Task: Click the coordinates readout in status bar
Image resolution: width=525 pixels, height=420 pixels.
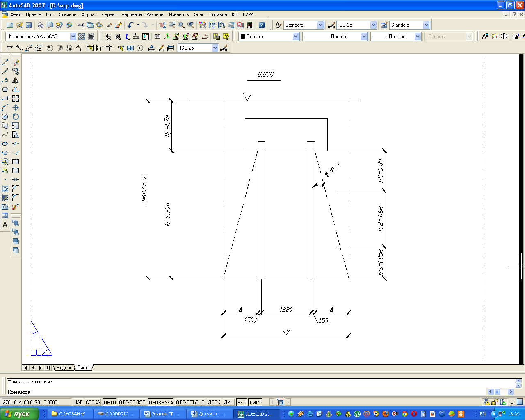Action: click(x=36, y=402)
